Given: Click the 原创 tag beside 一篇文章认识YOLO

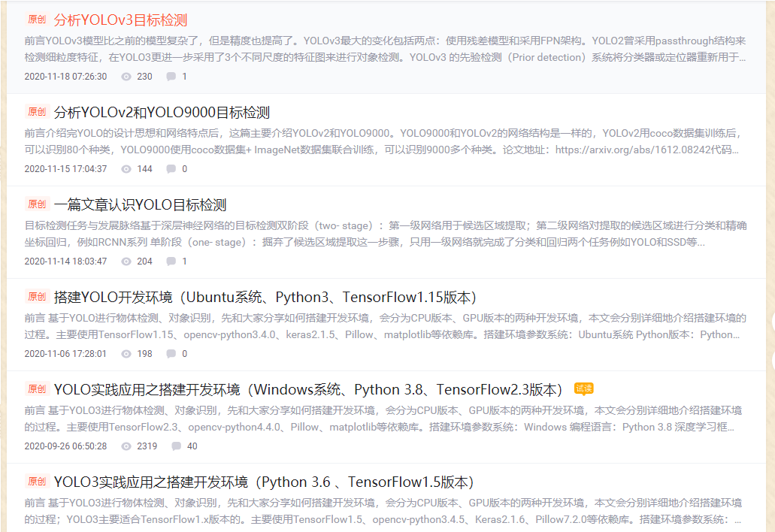Looking at the screenshot, I should (x=37, y=204).
